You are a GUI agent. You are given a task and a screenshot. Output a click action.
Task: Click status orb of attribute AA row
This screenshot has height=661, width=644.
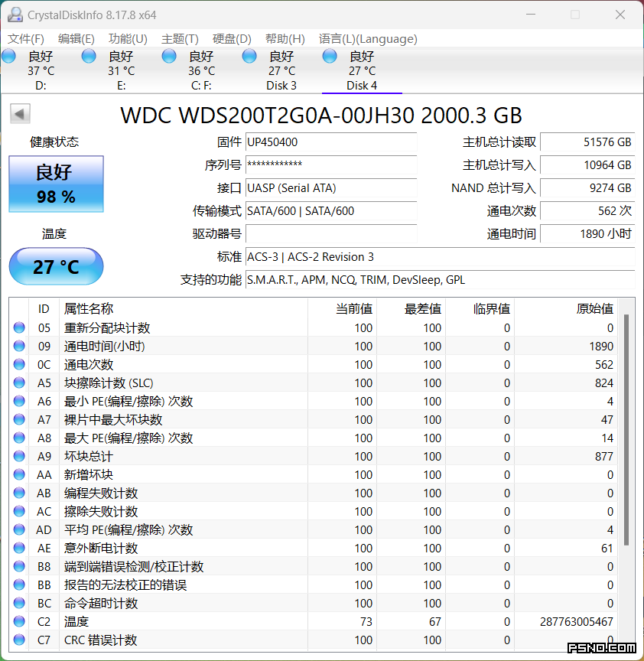click(x=19, y=474)
